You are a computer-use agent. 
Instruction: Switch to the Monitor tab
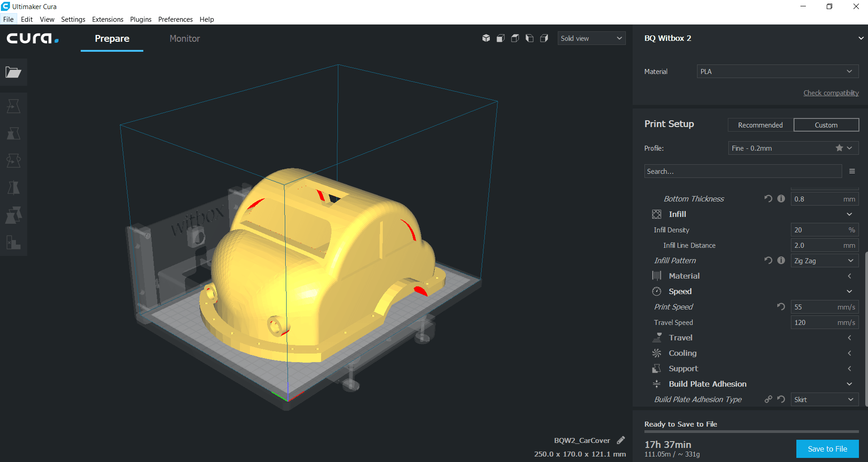click(185, 39)
